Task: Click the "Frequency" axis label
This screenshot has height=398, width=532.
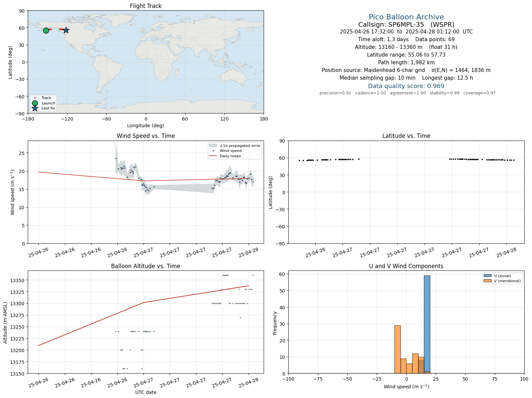Action: click(275, 323)
